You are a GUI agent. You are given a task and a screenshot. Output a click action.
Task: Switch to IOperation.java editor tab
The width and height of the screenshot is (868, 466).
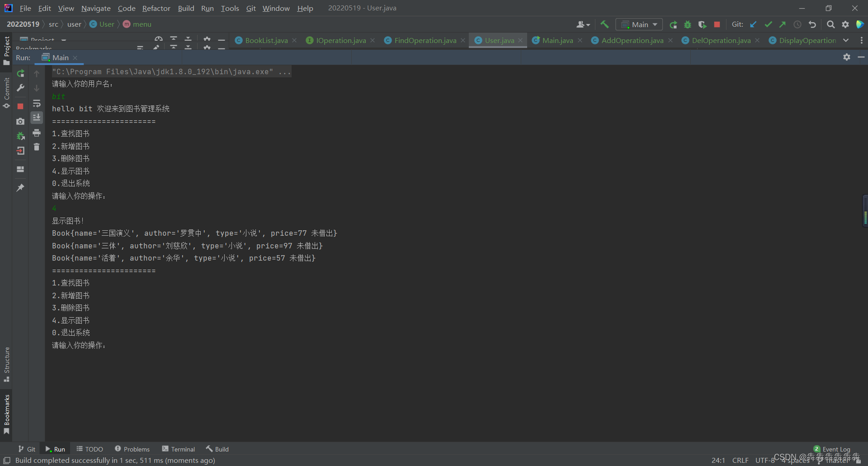pos(340,40)
